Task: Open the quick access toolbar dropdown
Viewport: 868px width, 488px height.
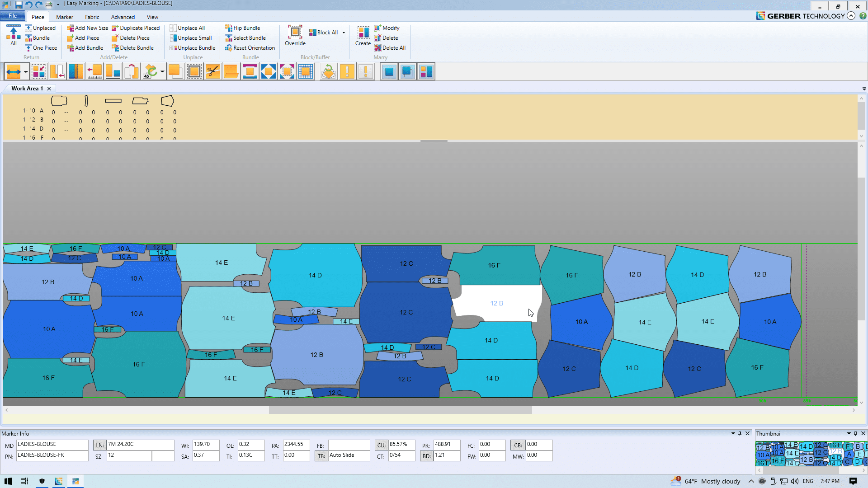Action: point(58,5)
